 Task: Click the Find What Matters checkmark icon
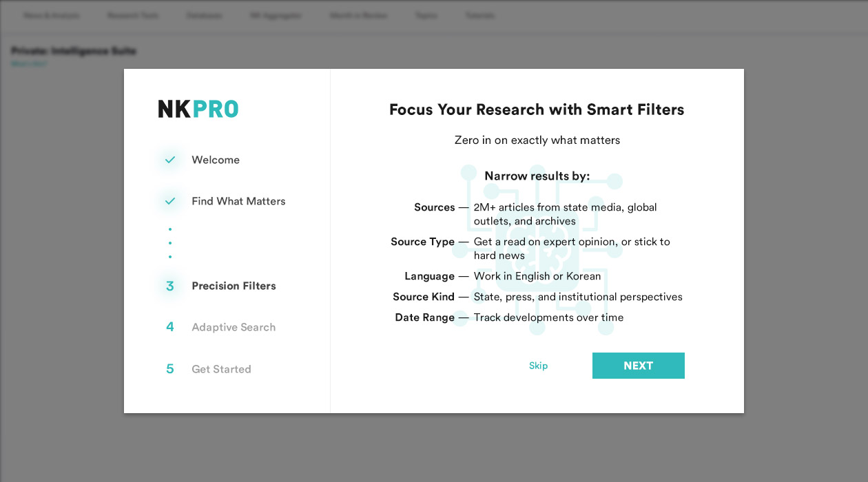point(170,201)
